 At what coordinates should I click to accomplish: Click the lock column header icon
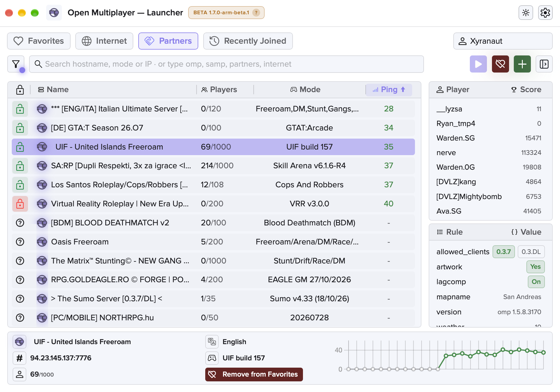(20, 90)
